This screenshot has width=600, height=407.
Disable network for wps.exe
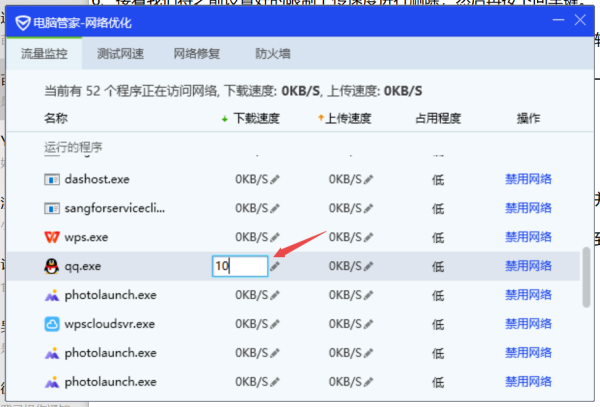[x=528, y=237]
